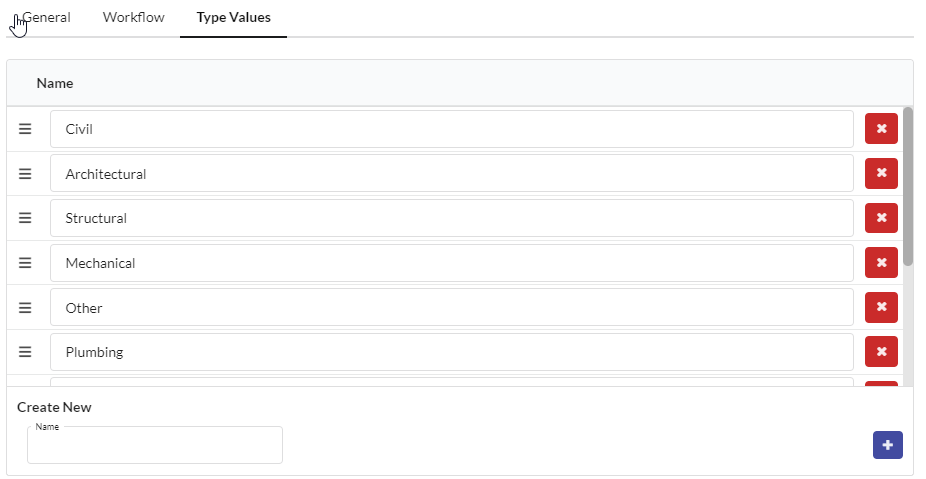
Task: Delete the Other type value
Action: (x=881, y=307)
